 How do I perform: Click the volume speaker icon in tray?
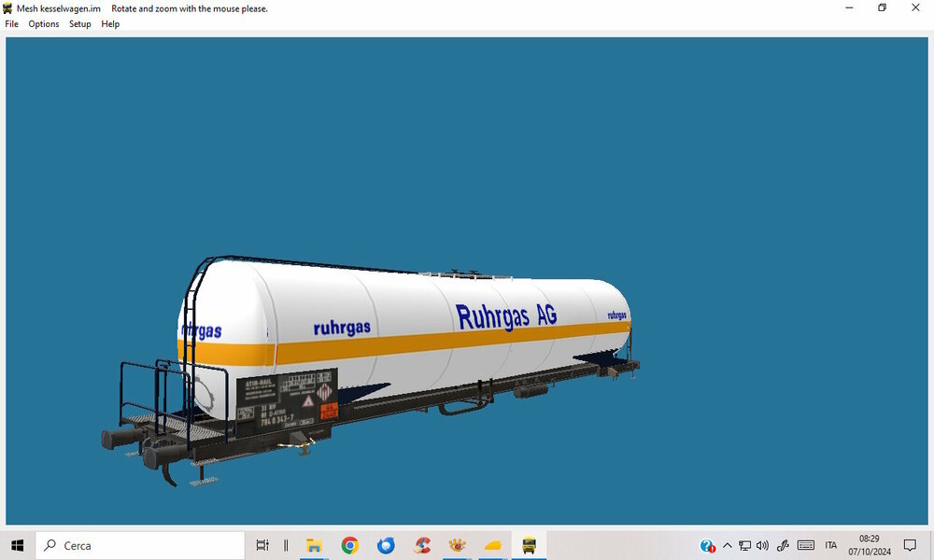coord(762,545)
